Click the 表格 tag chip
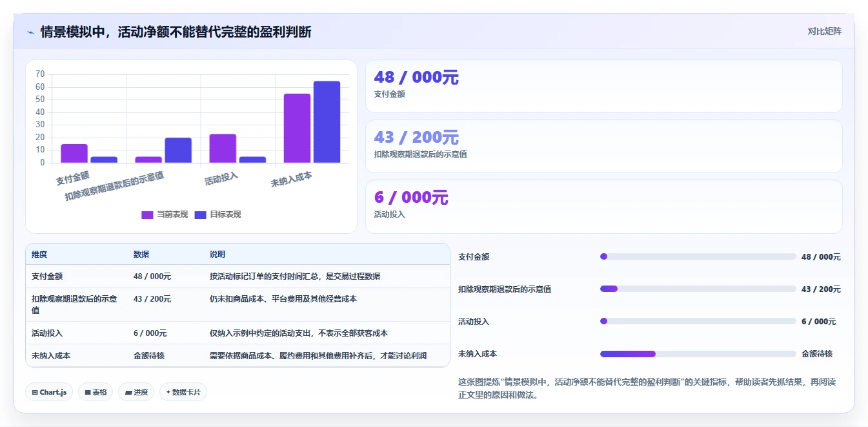 (x=96, y=392)
